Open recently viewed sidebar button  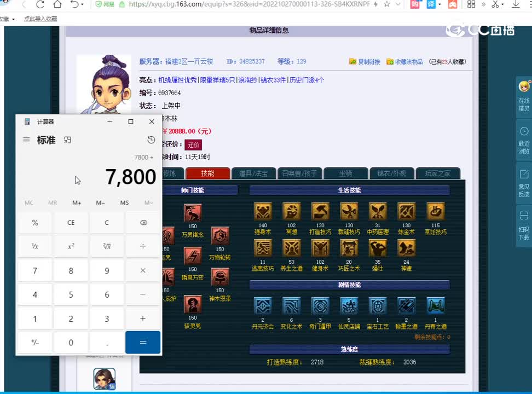coord(524,141)
